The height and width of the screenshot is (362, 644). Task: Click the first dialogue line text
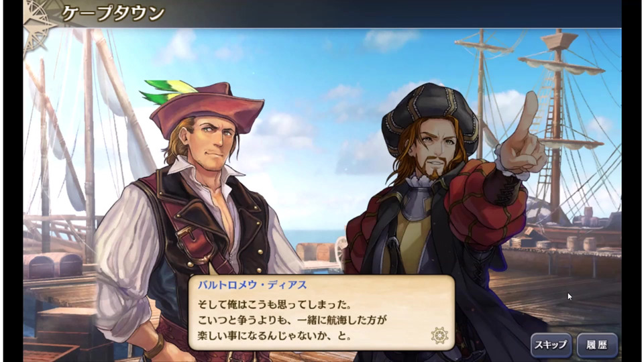tap(274, 304)
